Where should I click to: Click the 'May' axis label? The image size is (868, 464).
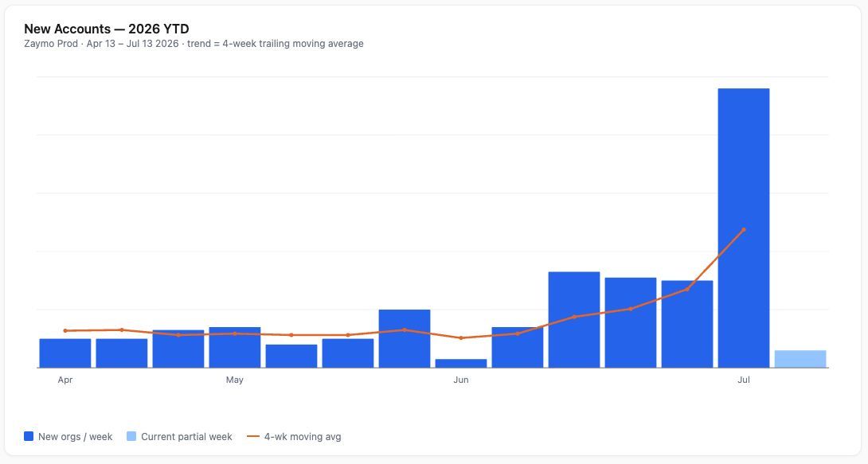[x=235, y=380]
